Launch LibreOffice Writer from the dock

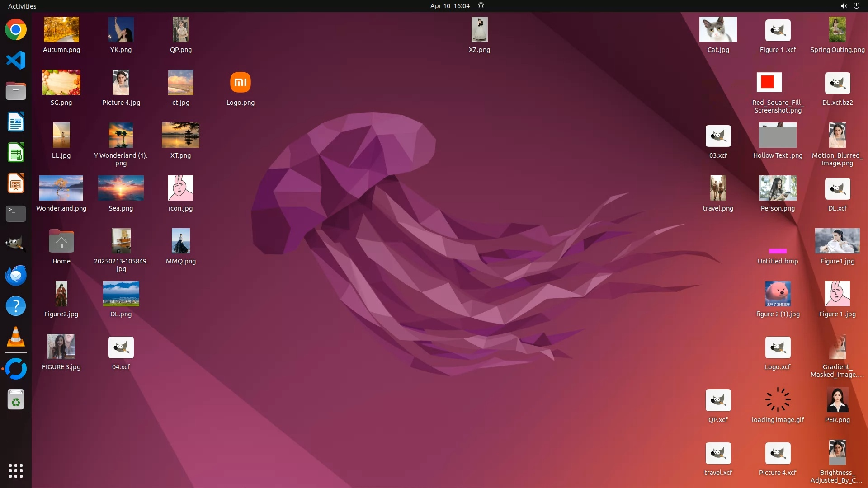(16, 122)
